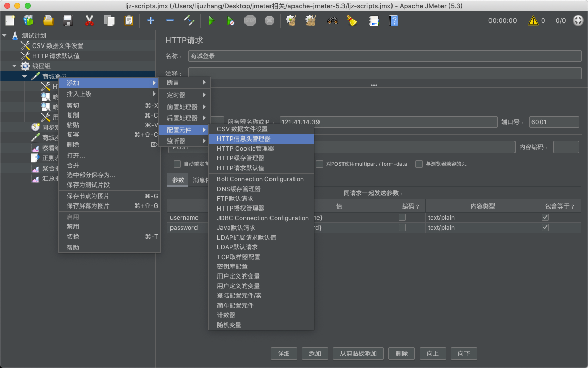Open Help with the question mark icon
The image size is (588, 368).
coord(394,20)
